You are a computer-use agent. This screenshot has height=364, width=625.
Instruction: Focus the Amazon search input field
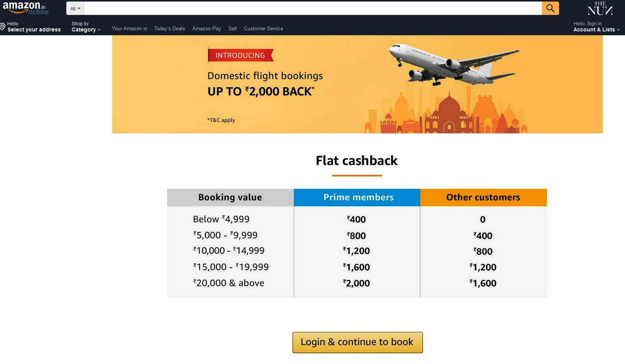point(313,8)
